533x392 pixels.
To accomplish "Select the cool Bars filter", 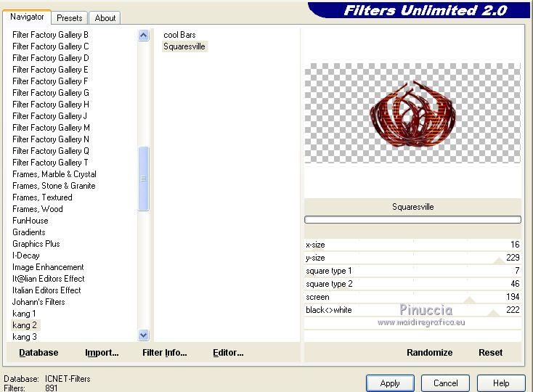I will click(179, 35).
